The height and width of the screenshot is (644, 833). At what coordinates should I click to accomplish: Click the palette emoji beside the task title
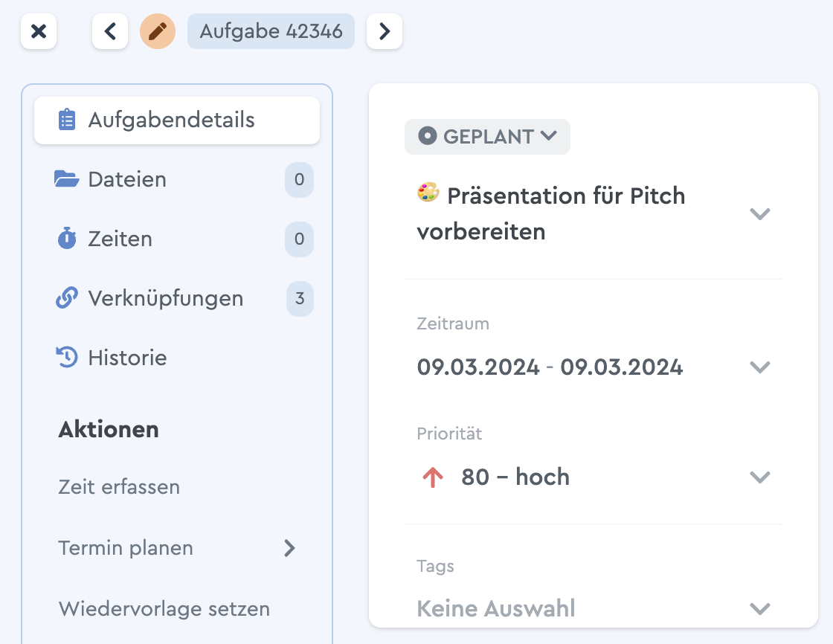[428, 193]
